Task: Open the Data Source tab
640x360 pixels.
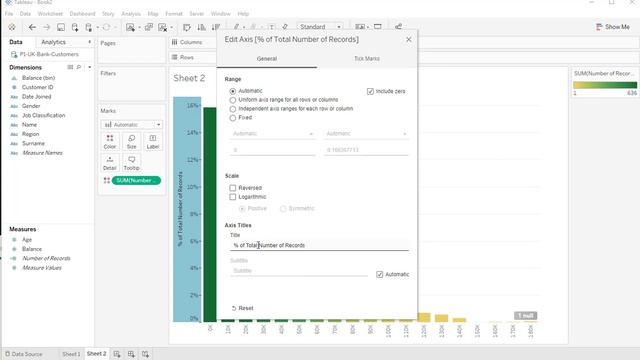Action: pos(24,354)
